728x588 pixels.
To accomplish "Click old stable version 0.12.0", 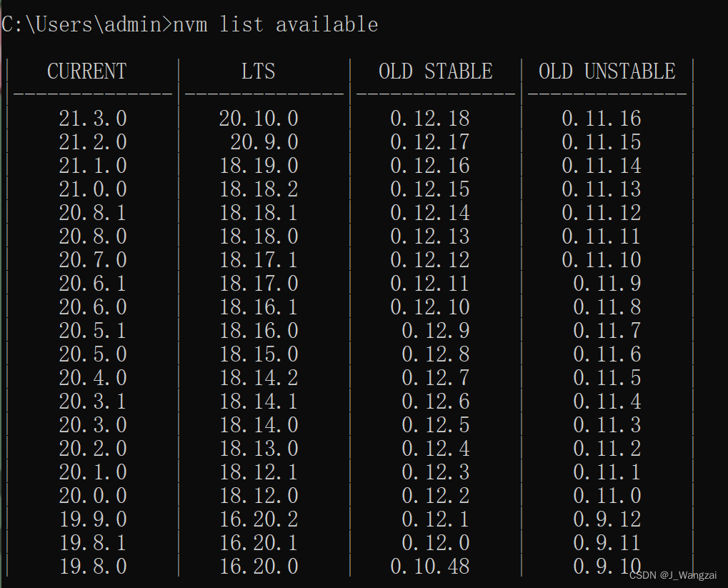I will [x=436, y=543].
